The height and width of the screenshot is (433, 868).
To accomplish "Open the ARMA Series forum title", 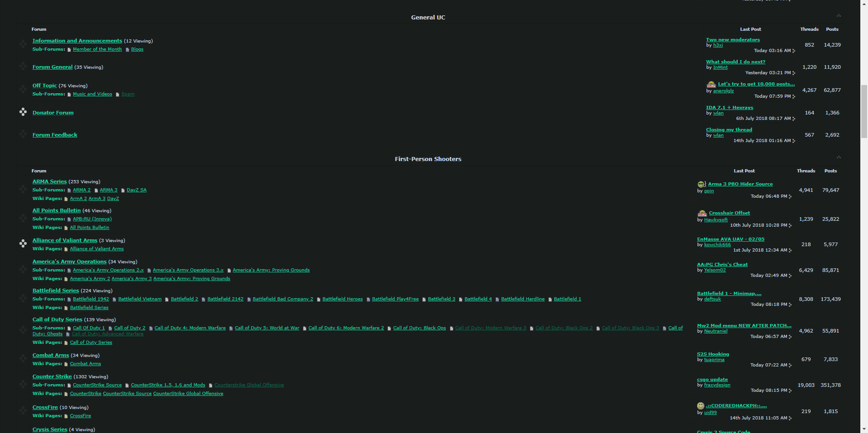I will 50,181.
